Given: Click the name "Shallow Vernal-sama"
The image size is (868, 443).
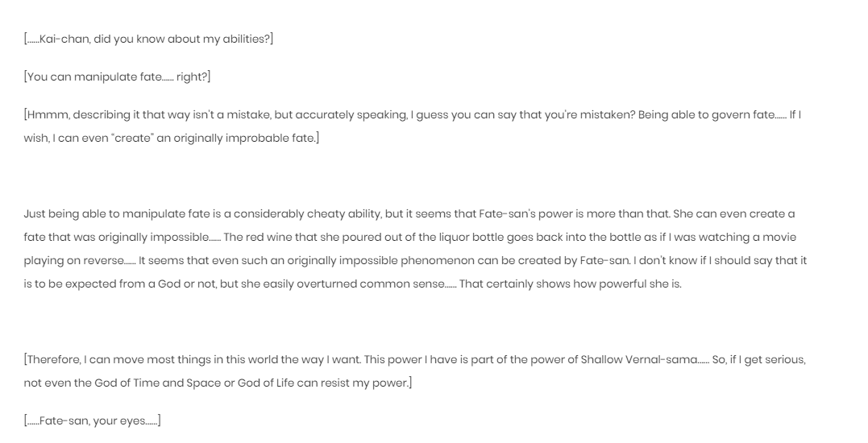Looking at the screenshot, I should pos(639,360).
